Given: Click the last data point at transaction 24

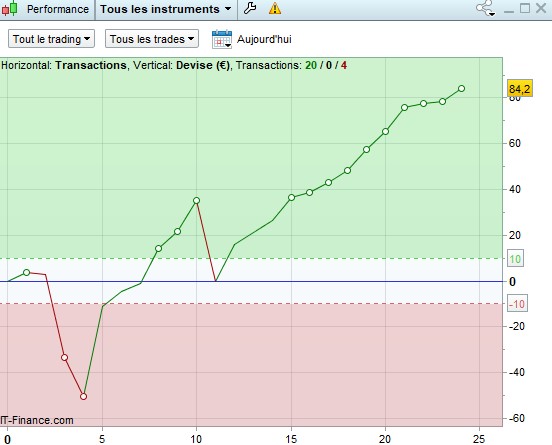Looking at the screenshot, I should point(462,89).
